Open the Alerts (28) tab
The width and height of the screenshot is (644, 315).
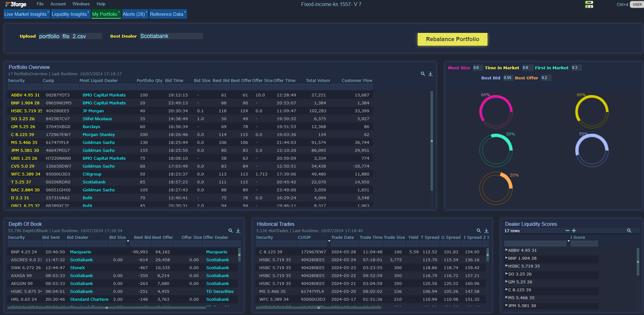(135, 14)
